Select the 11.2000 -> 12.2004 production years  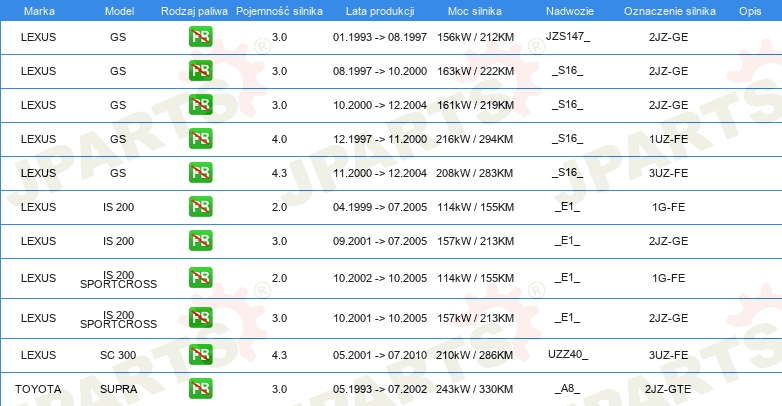380,173
